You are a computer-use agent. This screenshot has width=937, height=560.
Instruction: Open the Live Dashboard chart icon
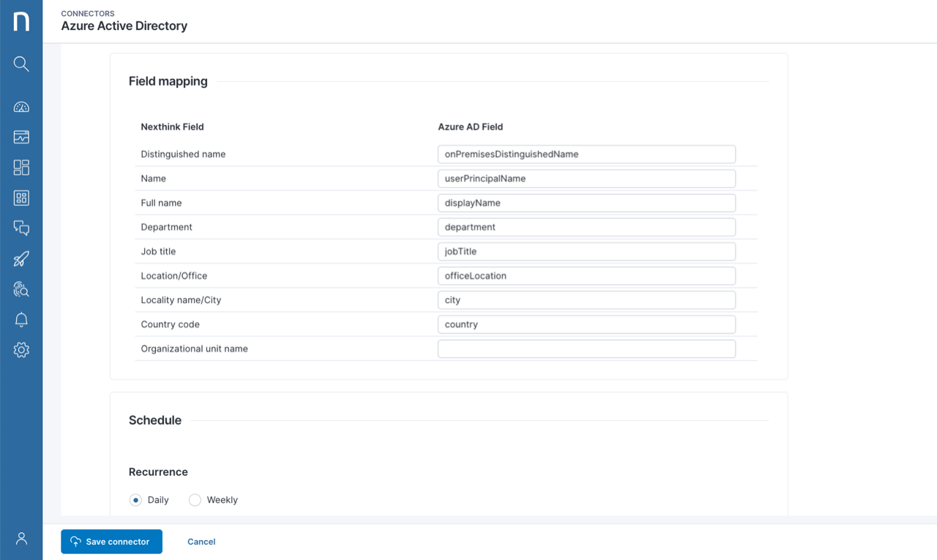(21, 137)
